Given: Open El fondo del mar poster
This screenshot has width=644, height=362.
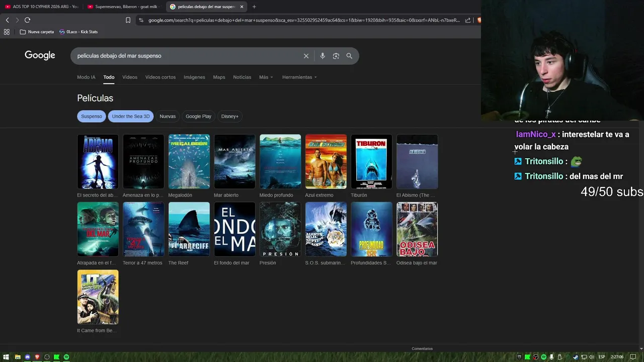Looking at the screenshot, I should pos(234,229).
